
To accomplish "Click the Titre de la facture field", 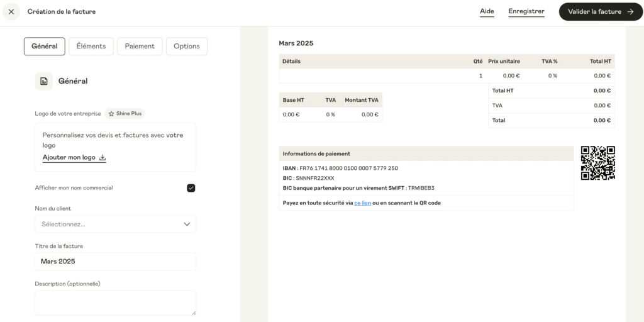I will [116, 262].
